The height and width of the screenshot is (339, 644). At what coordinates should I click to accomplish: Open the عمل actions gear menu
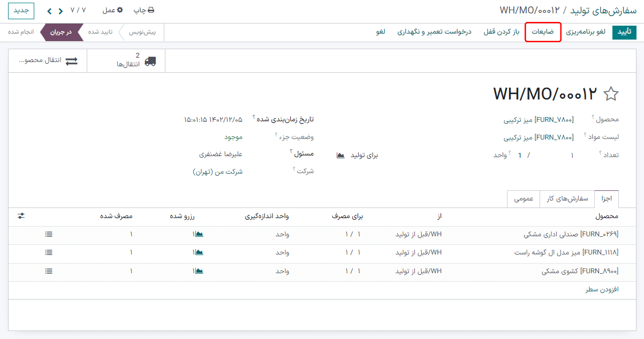tap(112, 10)
